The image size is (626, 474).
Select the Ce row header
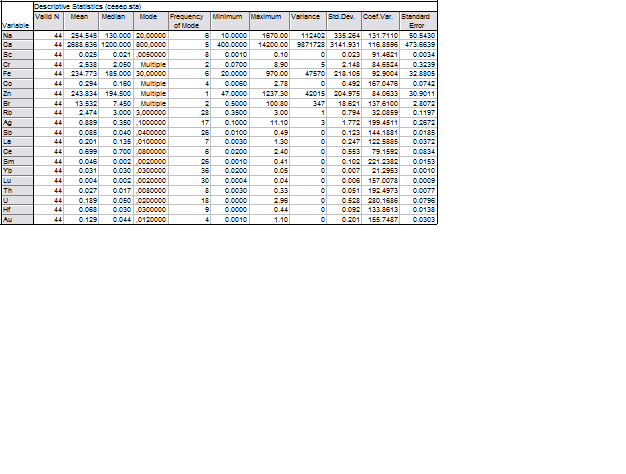(17, 151)
